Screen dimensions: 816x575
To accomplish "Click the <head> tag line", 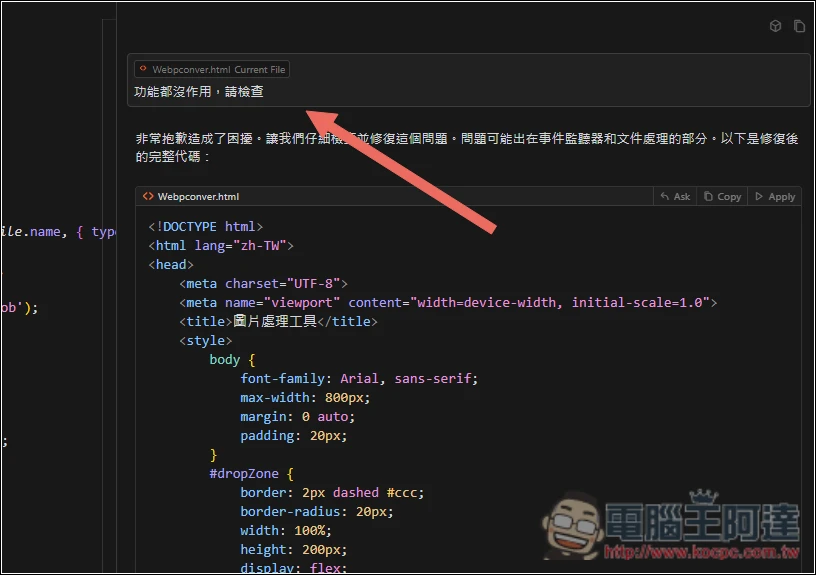I will point(171,264).
